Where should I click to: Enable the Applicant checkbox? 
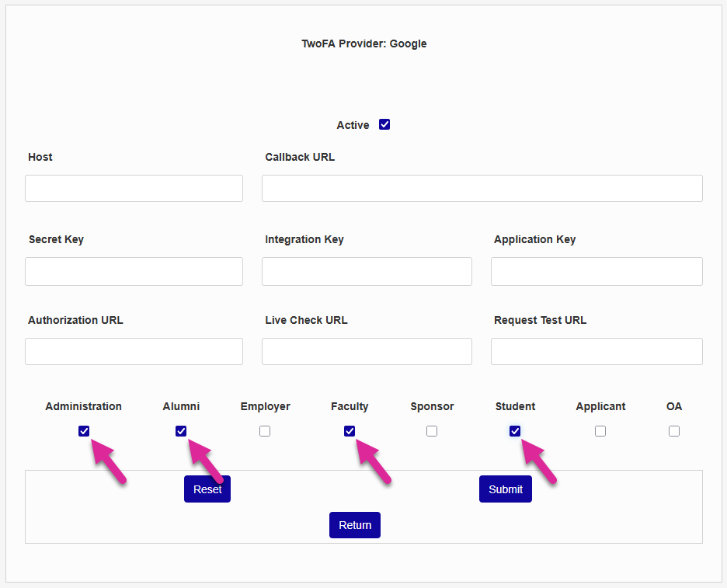[600, 431]
